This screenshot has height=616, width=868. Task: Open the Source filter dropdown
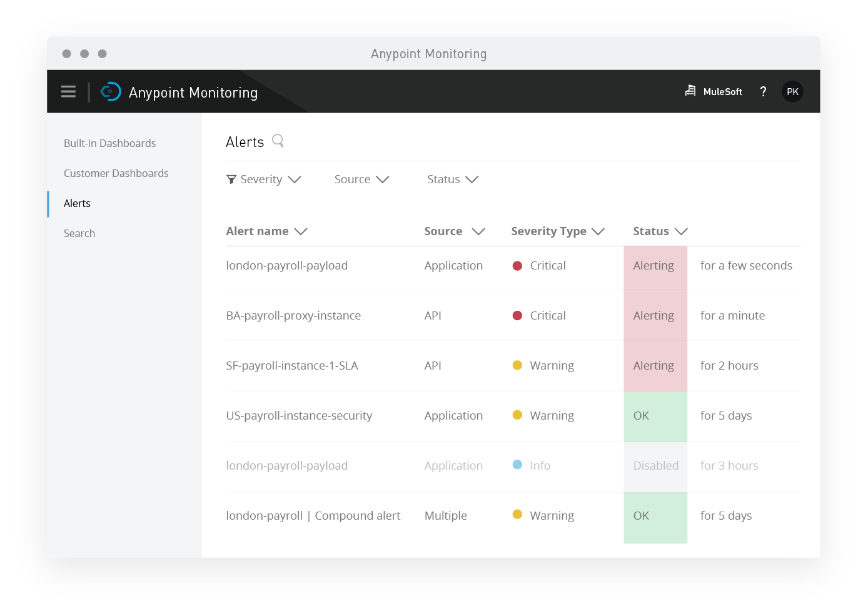click(x=361, y=179)
